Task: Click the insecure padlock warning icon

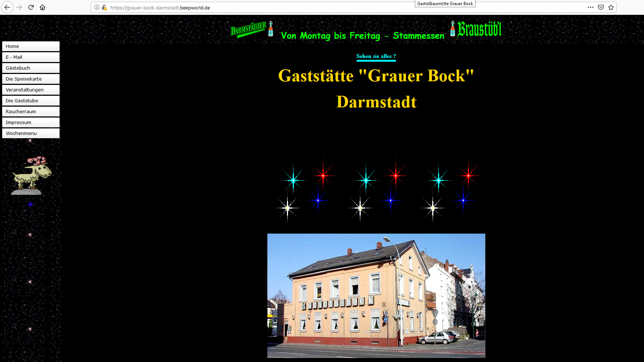Action: pos(104,7)
